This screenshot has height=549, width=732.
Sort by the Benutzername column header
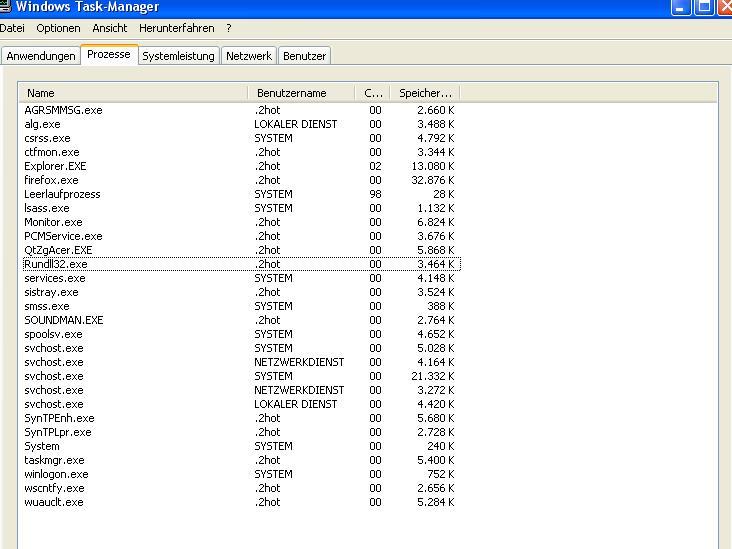tap(301, 93)
